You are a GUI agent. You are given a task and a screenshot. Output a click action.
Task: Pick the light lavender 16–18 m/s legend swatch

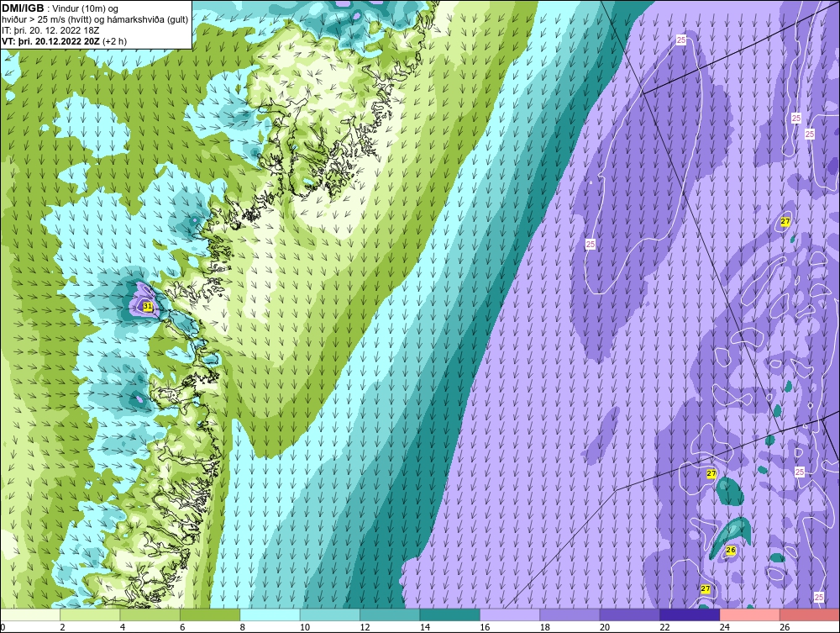click(x=510, y=615)
